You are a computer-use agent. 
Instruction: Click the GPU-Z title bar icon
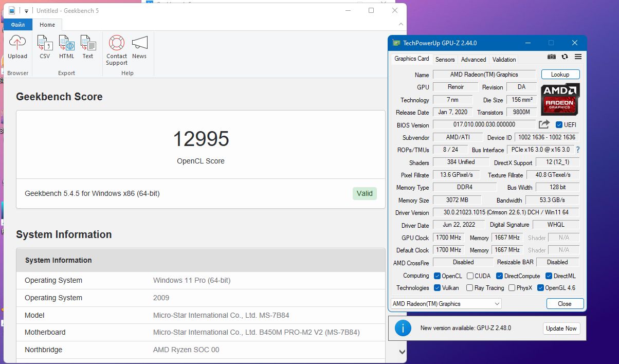point(396,43)
